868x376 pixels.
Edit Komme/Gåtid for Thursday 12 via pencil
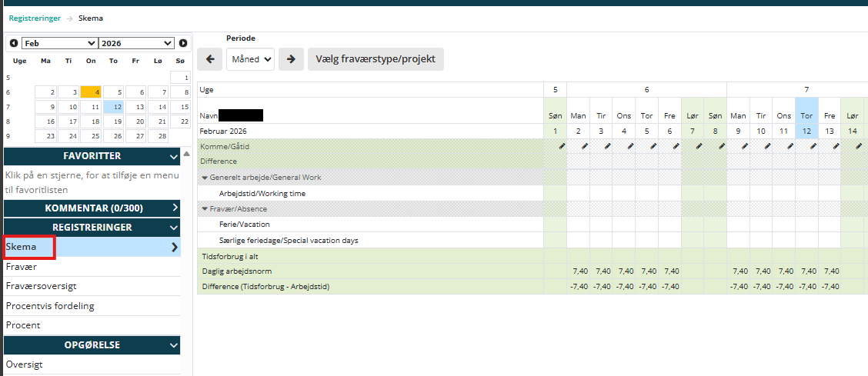pos(812,146)
